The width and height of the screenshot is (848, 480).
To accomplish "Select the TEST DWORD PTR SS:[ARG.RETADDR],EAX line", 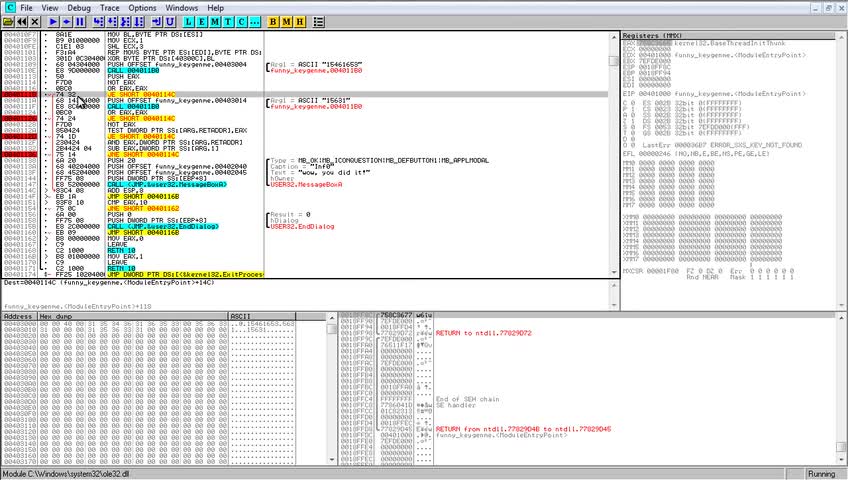I will (x=177, y=130).
